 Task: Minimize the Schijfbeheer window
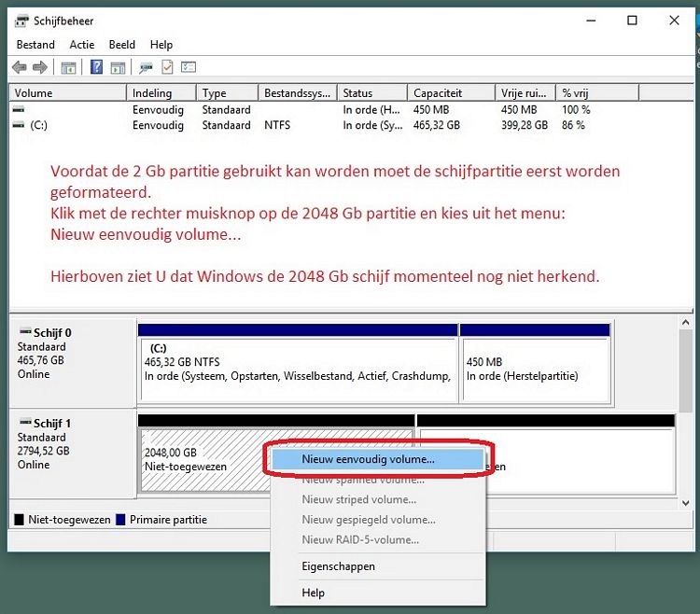pyautogui.click(x=591, y=21)
